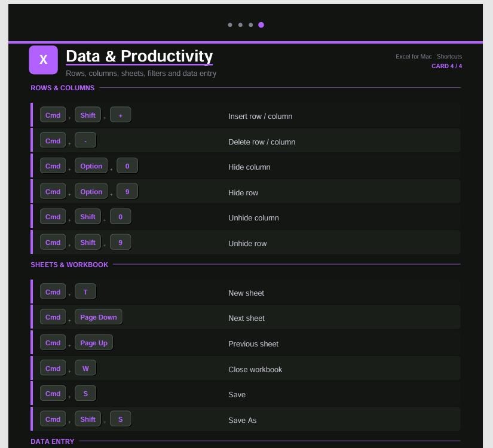
Task: Click the 'Previous sheet' description
Action: (253, 344)
